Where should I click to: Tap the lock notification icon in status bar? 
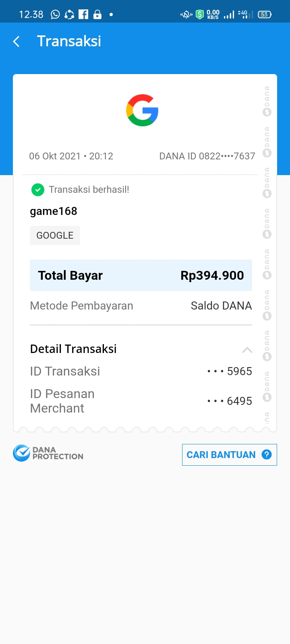coord(97,14)
